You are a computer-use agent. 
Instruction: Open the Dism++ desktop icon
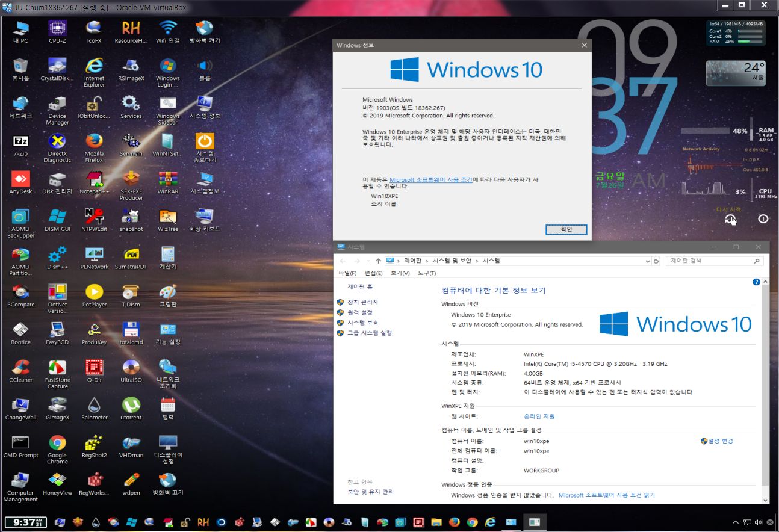[x=57, y=258]
